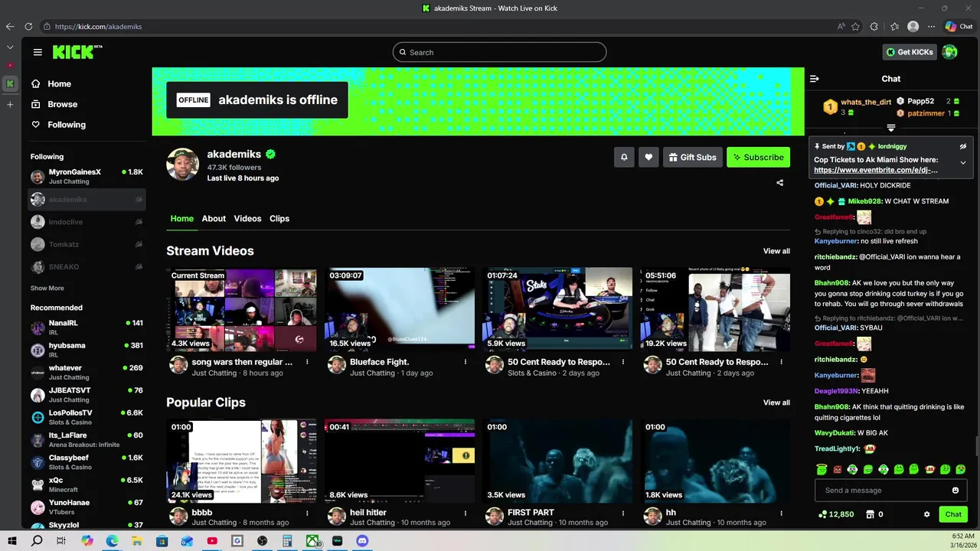Click whats_the_dirt in gift leaderboard
The height and width of the screenshot is (551, 980).
(x=866, y=102)
